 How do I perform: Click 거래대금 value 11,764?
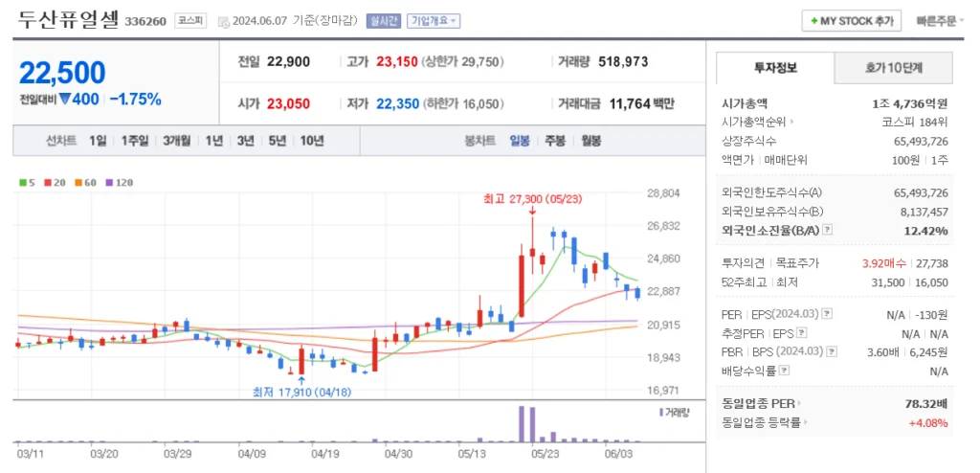coord(630,103)
